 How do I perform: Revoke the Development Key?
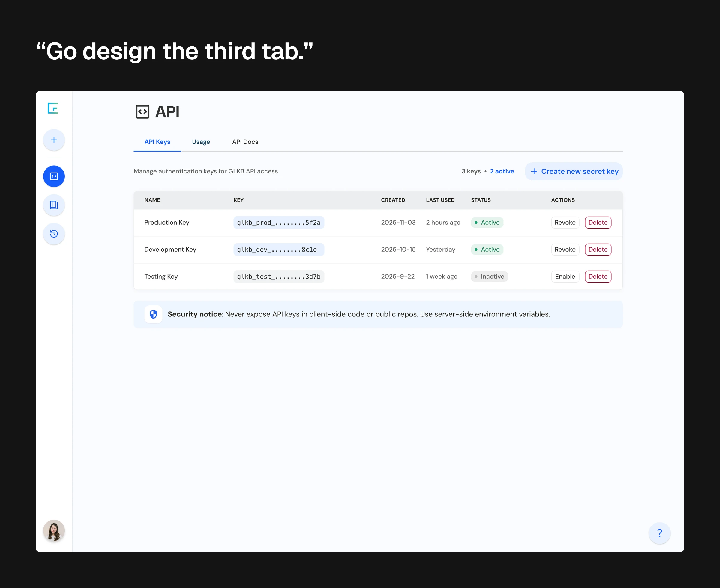pyautogui.click(x=565, y=250)
